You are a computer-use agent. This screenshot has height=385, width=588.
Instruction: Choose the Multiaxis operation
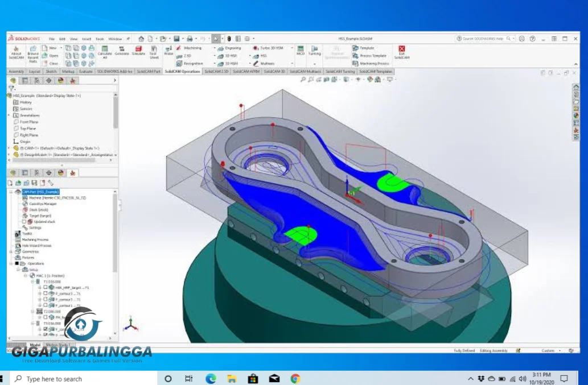click(x=263, y=64)
